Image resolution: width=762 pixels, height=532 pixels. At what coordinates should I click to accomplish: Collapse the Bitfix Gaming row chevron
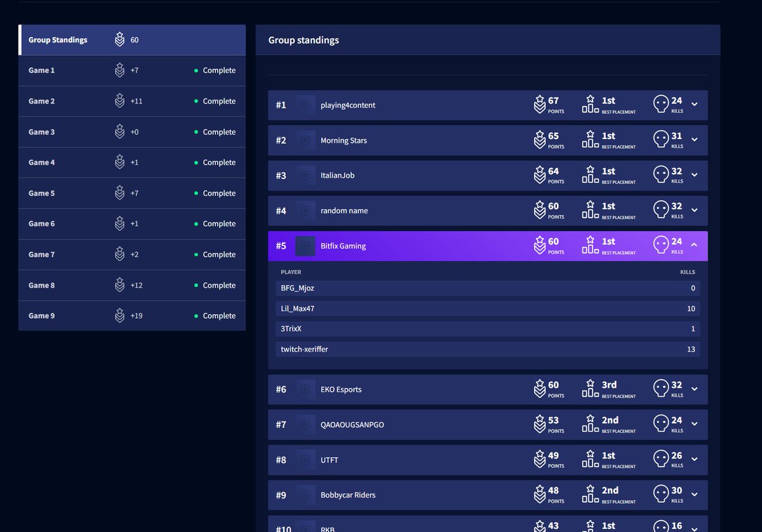click(694, 246)
